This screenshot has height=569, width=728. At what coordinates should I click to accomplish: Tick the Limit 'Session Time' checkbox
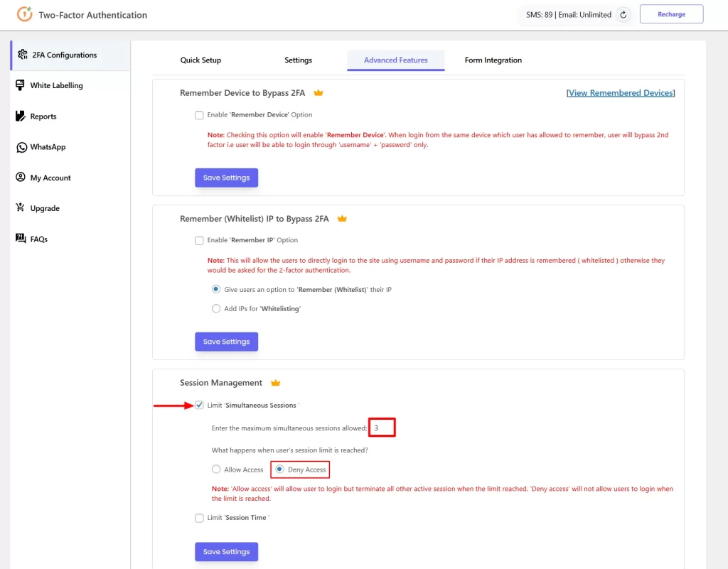tap(199, 518)
